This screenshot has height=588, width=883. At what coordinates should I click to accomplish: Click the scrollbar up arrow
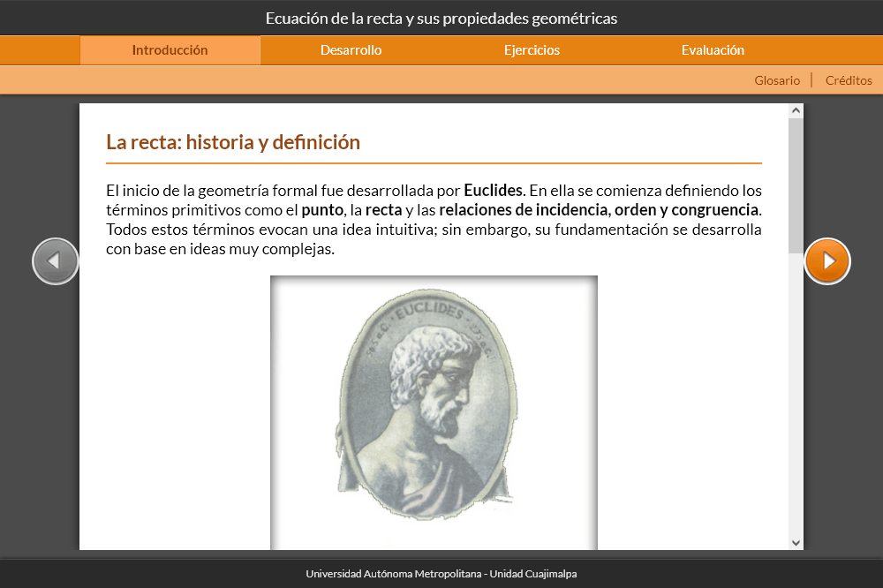(x=796, y=110)
